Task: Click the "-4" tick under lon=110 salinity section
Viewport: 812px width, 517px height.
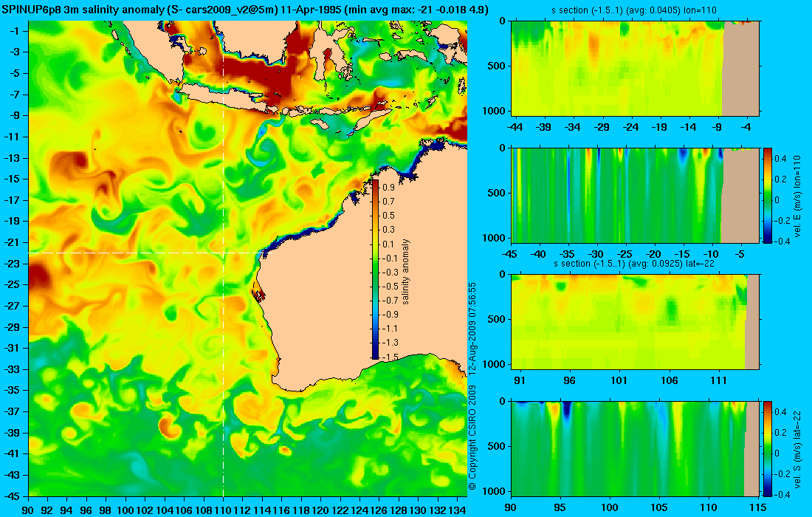Action: (746, 127)
